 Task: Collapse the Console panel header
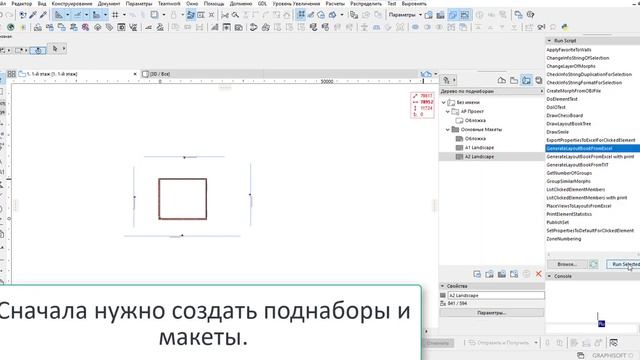point(549,276)
